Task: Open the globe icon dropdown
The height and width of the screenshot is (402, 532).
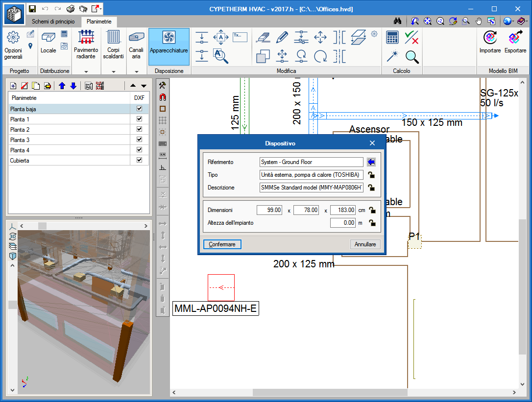Action: 513,21
